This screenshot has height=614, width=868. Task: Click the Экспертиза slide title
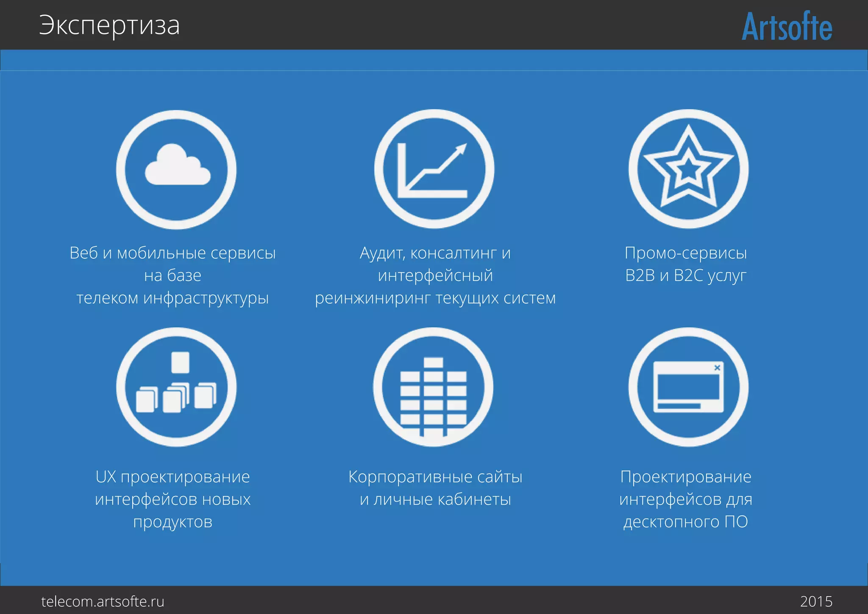click(x=109, y=25)
